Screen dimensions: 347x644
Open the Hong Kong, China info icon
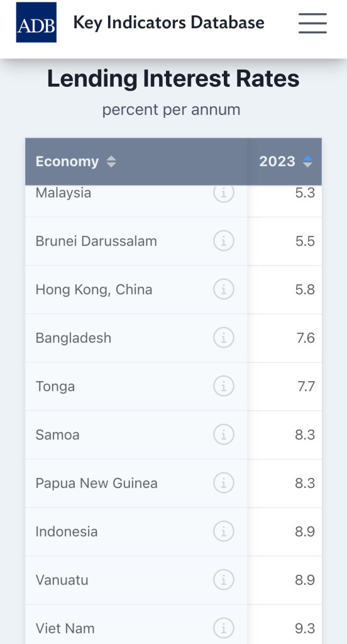(x=224, y=289)
